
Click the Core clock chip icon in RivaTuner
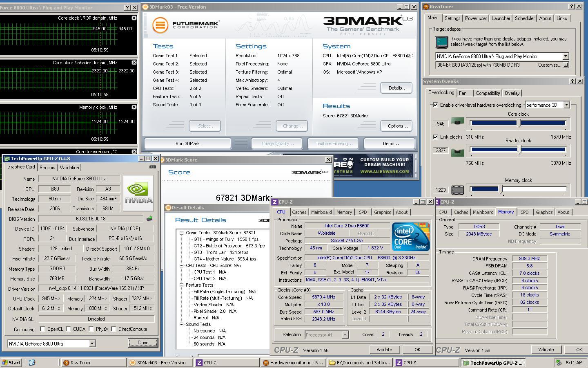click(457, 122)
